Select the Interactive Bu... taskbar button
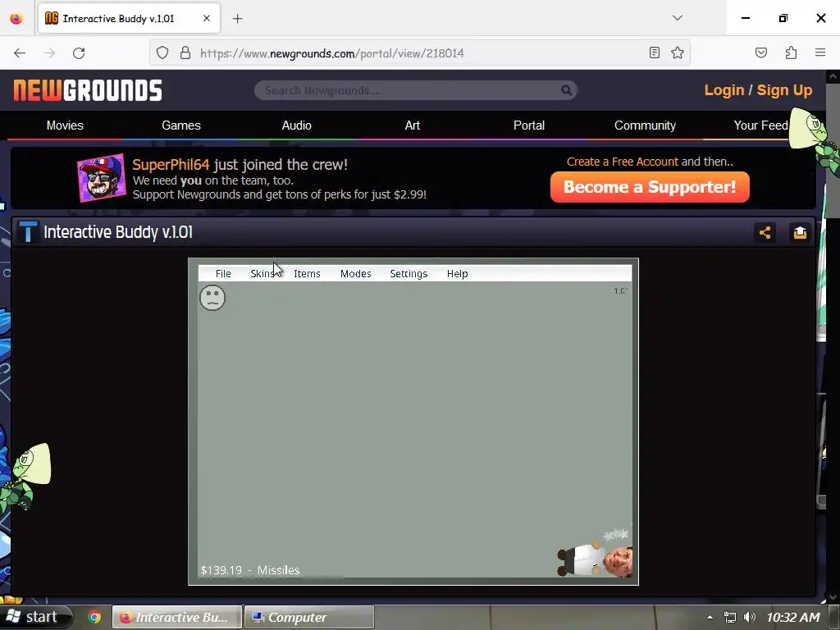840x630 pixels. tap(177, 617)
